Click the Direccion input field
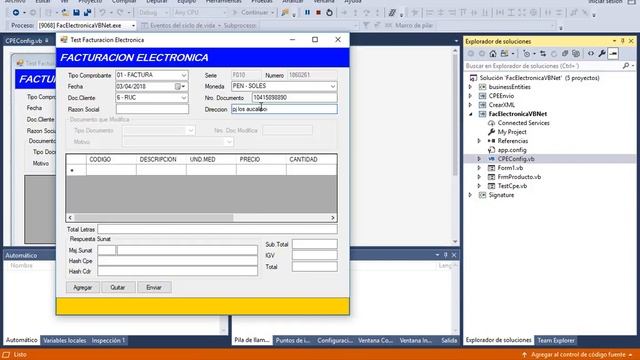This screenshot has width=640, height=360. [x=284, y=109]
